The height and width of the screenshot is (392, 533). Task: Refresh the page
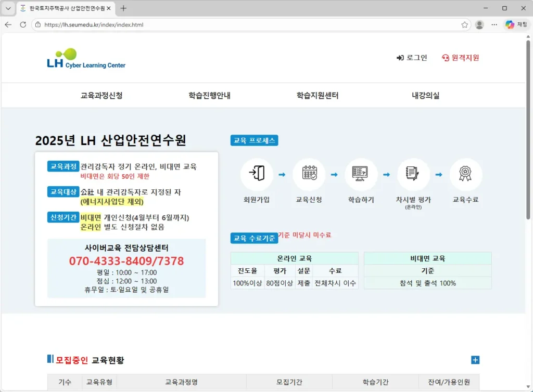point(22,24)
